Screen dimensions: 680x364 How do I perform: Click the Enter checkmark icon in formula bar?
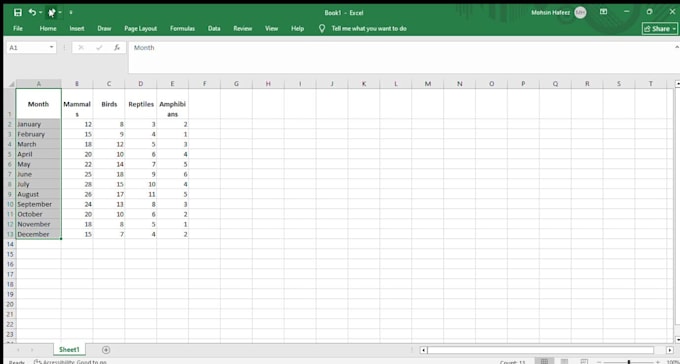click(99, 48)
